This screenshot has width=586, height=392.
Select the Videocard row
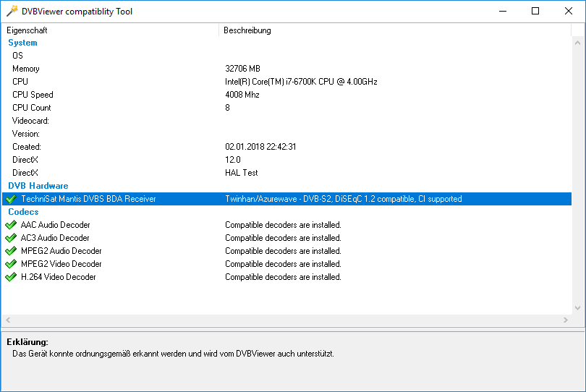click(286, 121)
